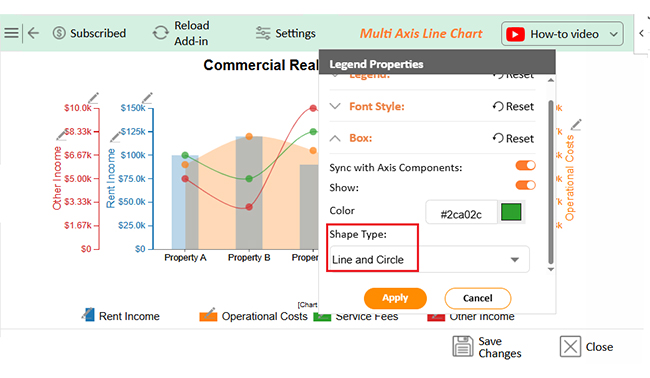650x378 pixels.
Task: Click the Rent Income legend label
Action: (x=129, y=316)
